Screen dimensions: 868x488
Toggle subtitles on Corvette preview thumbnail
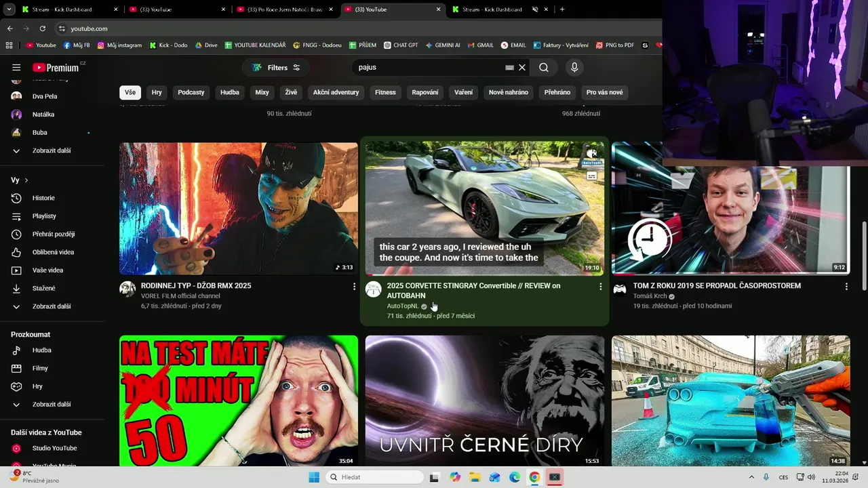(x=592, y=176)
